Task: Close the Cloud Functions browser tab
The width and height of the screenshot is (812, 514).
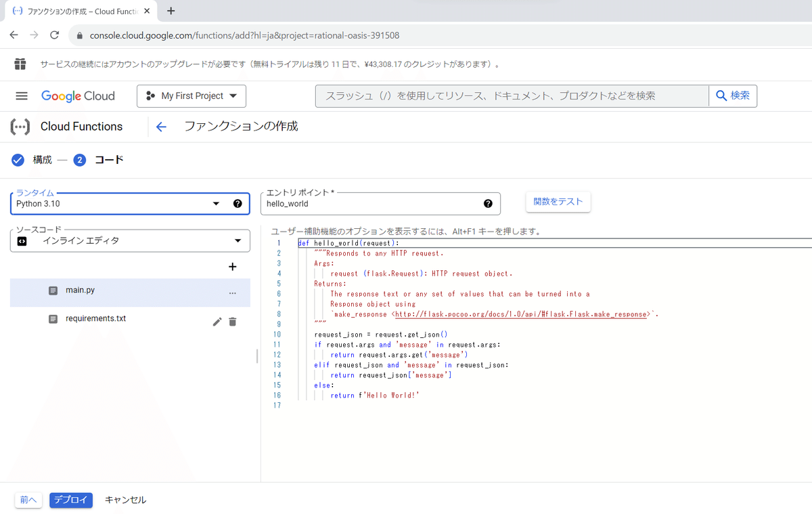Action: [x=148, y=11]
